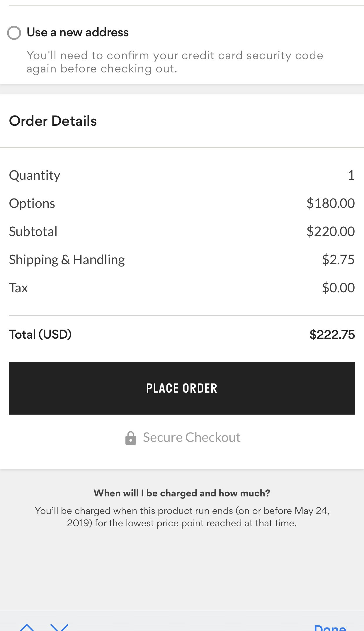The width and height of the screenshot is (364, 631).
Task: Tap the $0.00 tax amount
Action: pos(338,288)
